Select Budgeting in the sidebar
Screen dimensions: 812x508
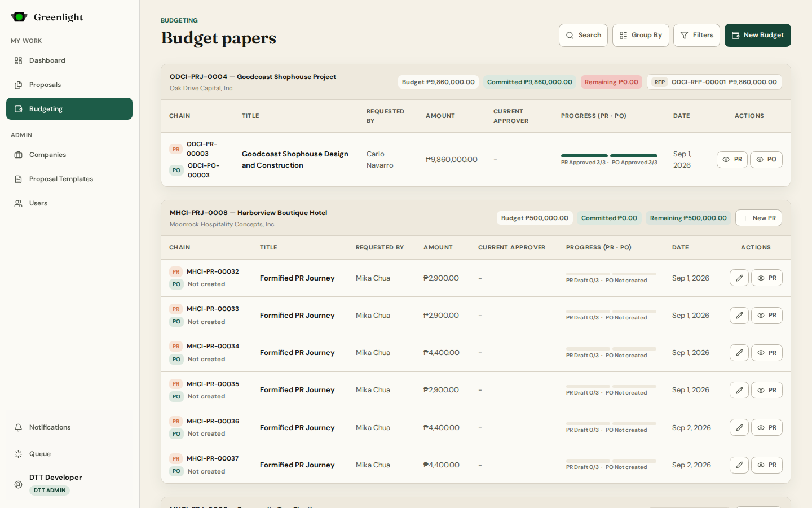pyautogui.click(x=69, y=109)
